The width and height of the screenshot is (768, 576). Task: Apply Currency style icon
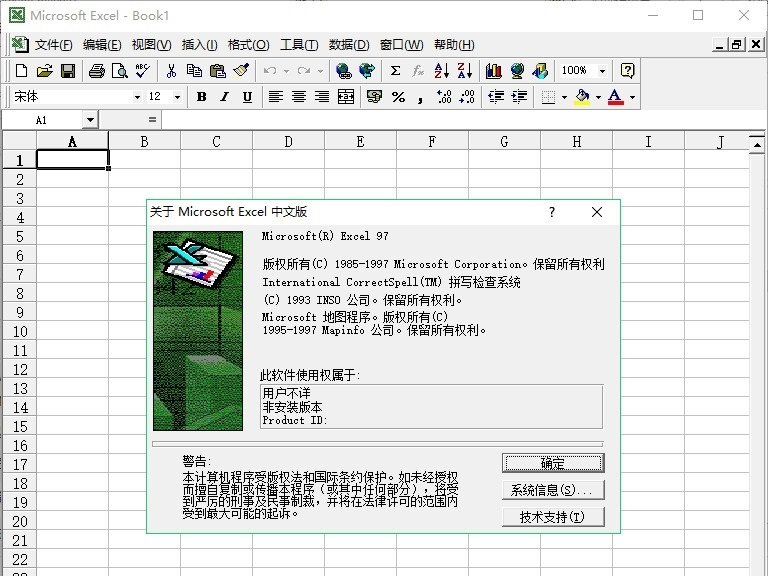pos(375,97)
